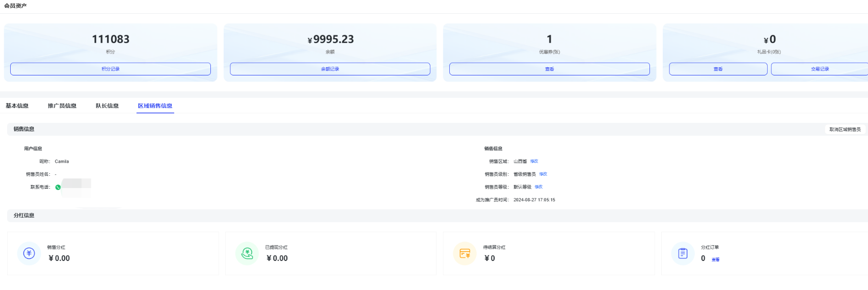
Task: Open 积分记录 under the points card
Action: pyautogui.click(x=111, y=69)
